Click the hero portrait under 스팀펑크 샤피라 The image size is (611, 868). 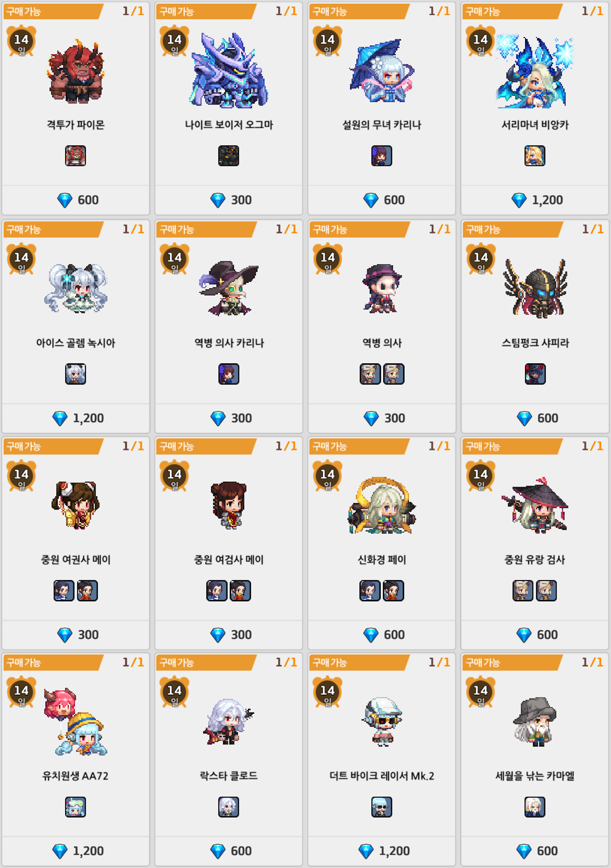pos(535,374)
